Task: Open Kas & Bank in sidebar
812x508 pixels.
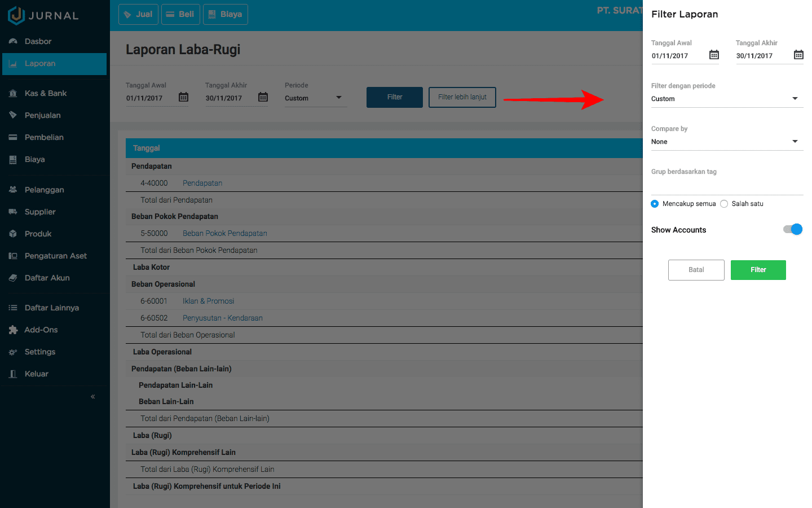Action: [45, 93]
